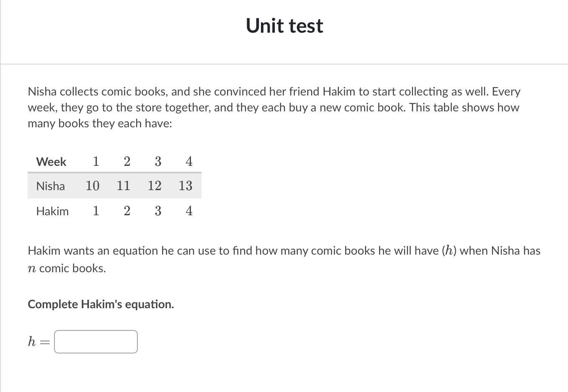The image size is (568, 392).
Task: Click week number 3 column header
Action: point(158,161)
